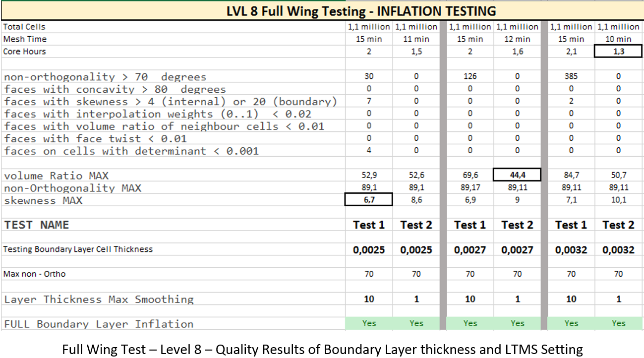Click the outlined '1,3' core hours cell
Screen dimensions: 644x358
click(618, 52)
